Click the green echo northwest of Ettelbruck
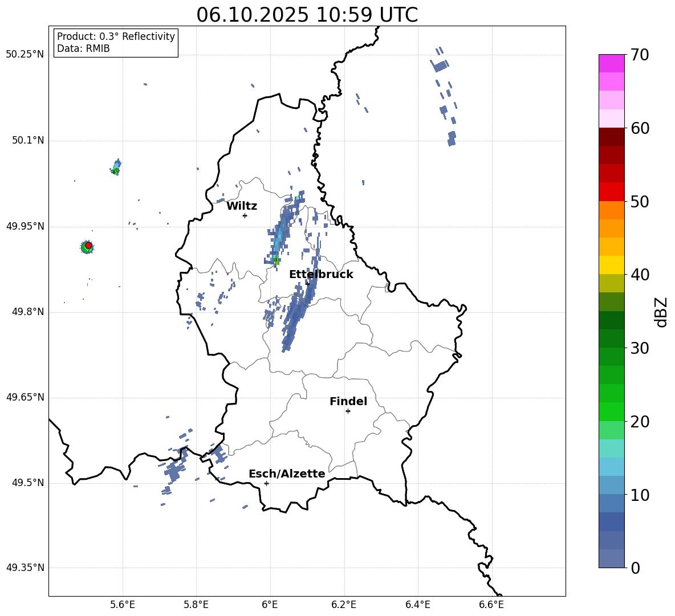Viewport: 675px width, 616px height. coord(276,260)
